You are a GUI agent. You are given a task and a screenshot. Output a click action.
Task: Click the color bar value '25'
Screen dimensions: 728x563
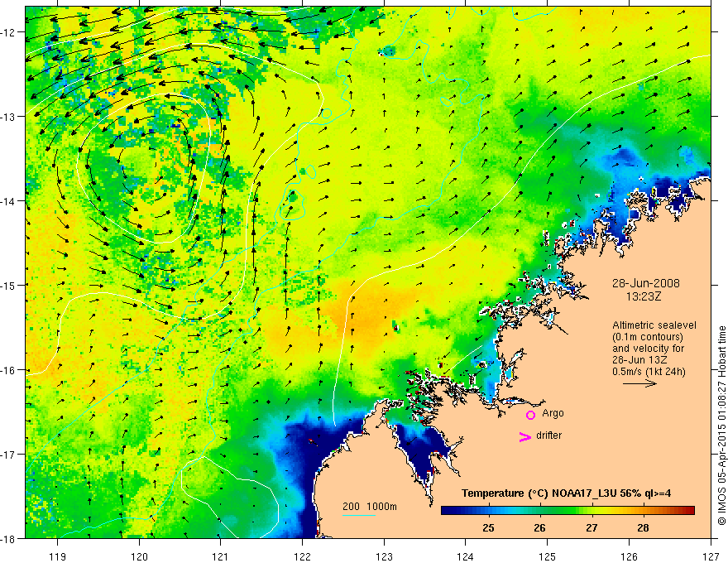[x=488, y=527]
